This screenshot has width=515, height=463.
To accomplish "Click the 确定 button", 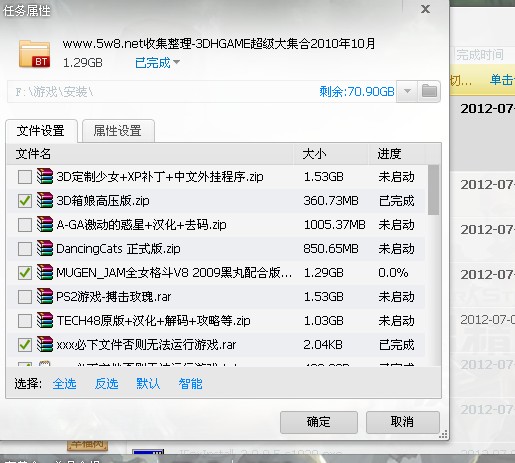I will coord(319,422).
